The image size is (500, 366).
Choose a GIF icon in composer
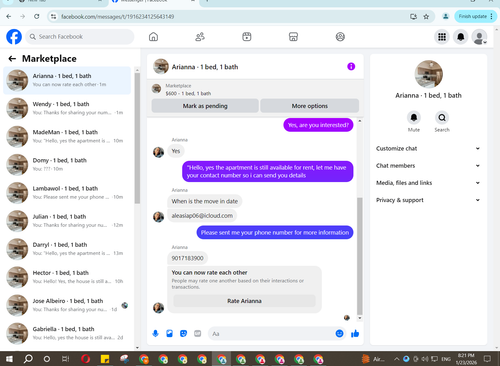click(x=198, y=333)
